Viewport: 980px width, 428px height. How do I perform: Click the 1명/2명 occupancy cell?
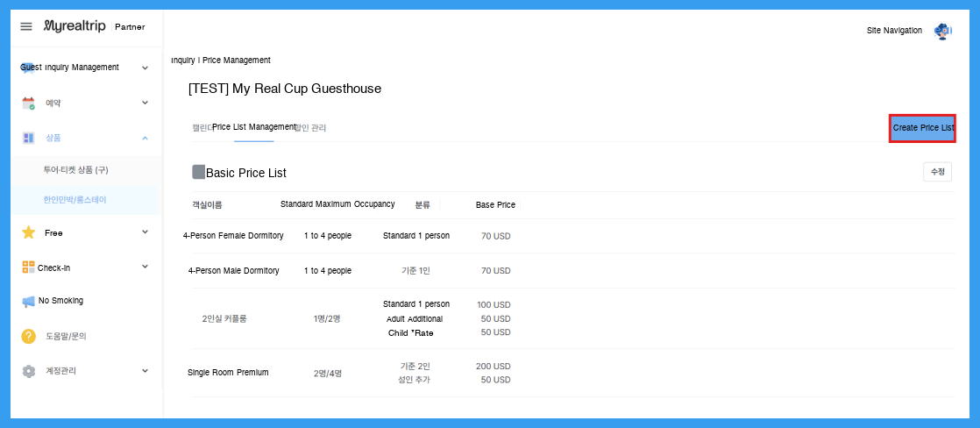coord(328,318)
